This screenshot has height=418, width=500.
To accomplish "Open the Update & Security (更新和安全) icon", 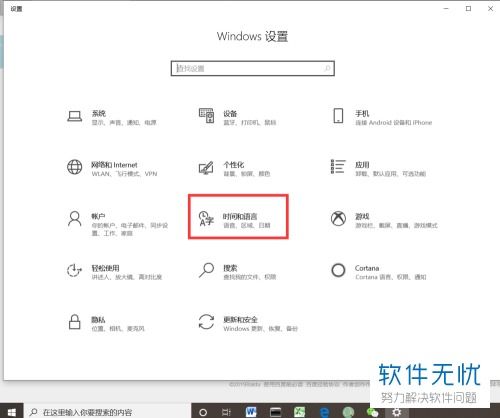I will 206,322.
